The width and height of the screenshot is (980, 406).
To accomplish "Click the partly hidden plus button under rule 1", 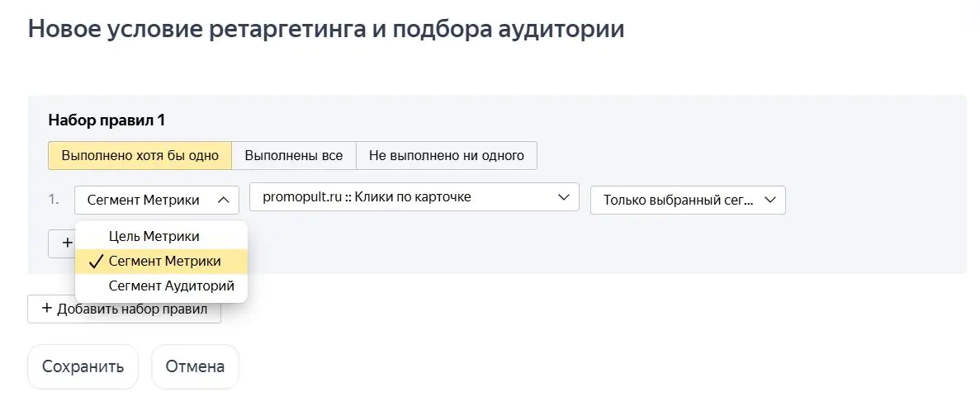I will (x=61, y=243).
